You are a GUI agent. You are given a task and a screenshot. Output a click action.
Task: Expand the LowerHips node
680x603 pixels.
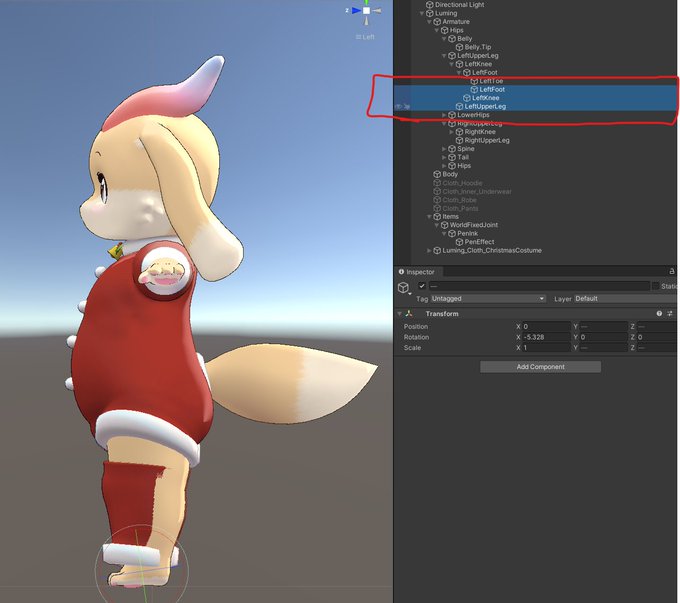point(444,115)
